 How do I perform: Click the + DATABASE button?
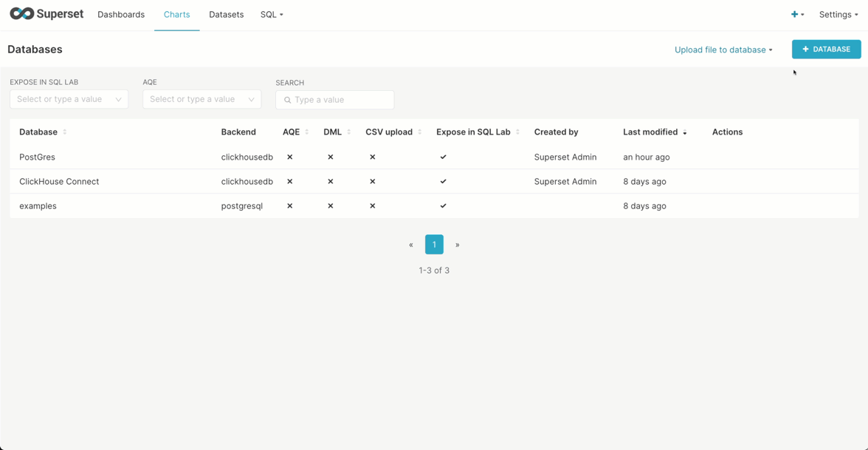[826, 49]
